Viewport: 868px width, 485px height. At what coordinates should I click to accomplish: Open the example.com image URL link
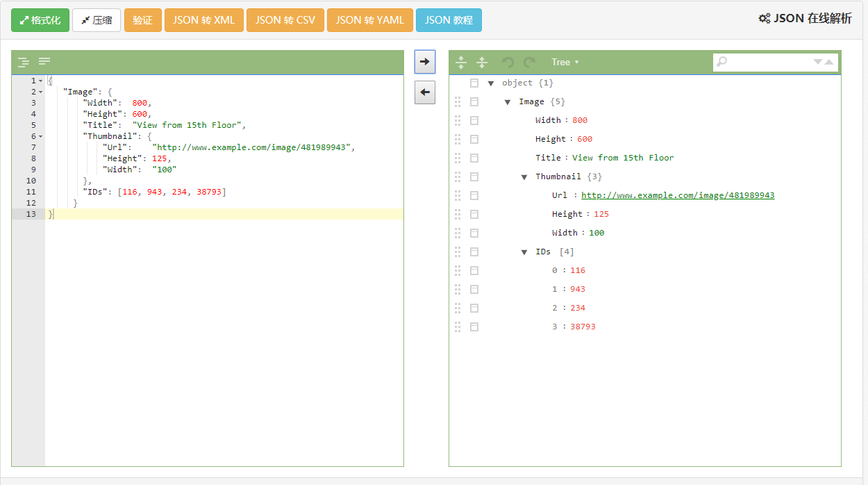tap(677, 195)
